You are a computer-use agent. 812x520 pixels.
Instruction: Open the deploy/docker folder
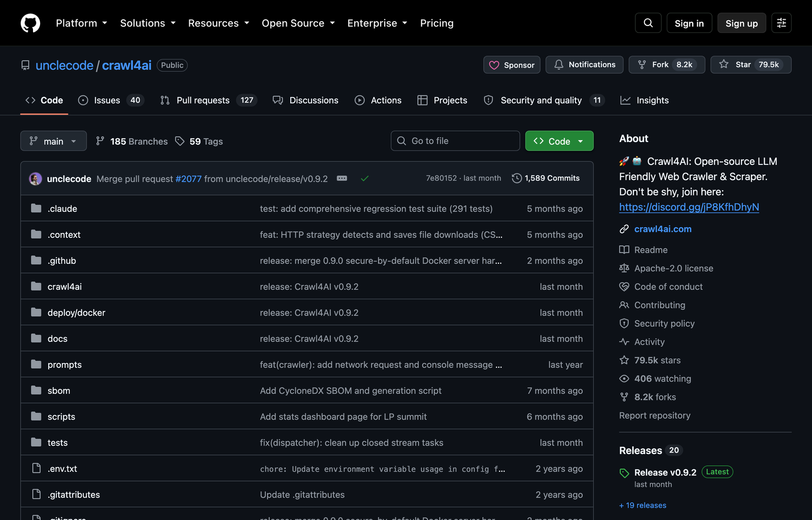(x=77, y=313)
